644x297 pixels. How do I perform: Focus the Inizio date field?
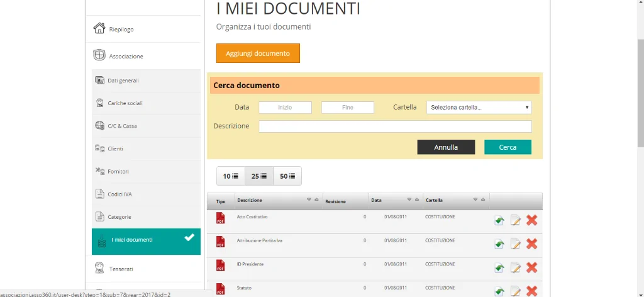[x=285, y=108]
